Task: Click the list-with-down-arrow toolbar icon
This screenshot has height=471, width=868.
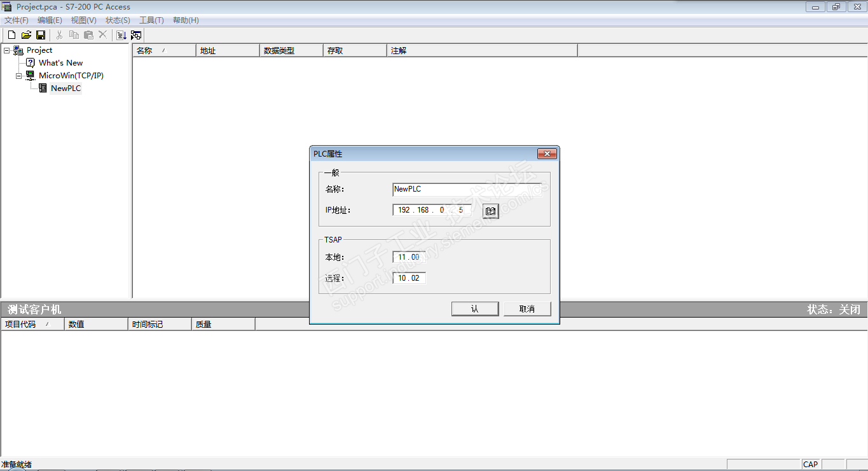Action: tap(121, 35)
